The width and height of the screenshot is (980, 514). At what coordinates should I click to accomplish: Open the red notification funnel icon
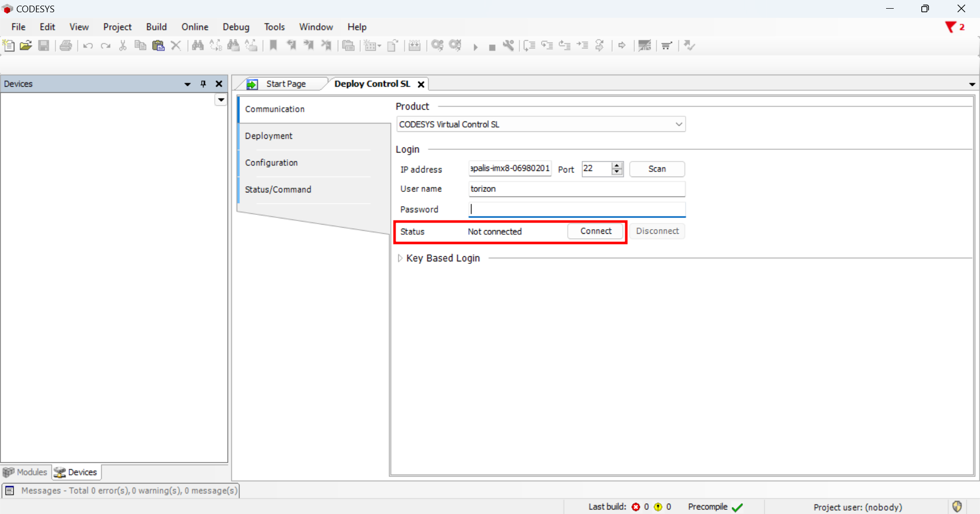coord(950,27)
